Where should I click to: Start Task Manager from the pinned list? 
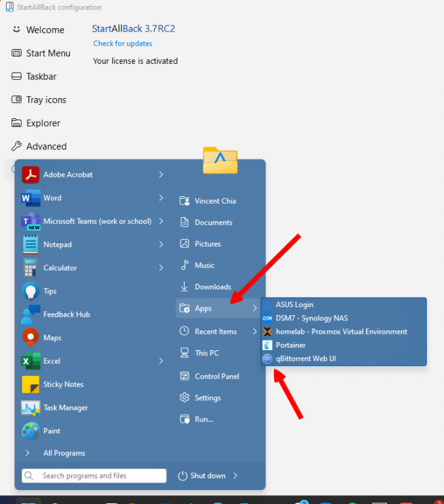click(65, 407)
